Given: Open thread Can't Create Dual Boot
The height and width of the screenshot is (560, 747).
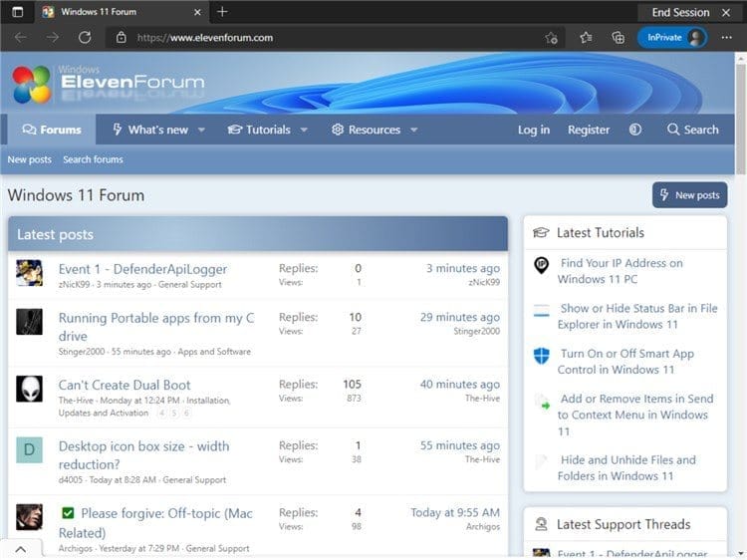Looking at the screenshot, I should click(124, 385).
